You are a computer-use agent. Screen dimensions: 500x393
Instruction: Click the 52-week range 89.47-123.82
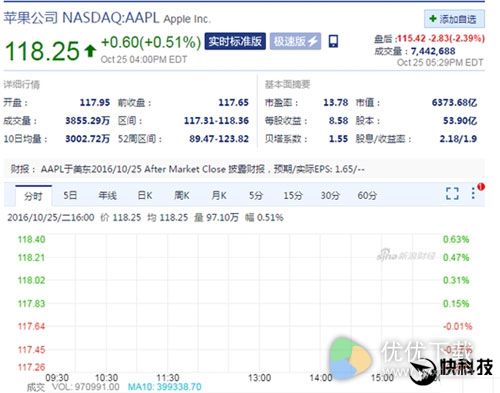(219, 139)
